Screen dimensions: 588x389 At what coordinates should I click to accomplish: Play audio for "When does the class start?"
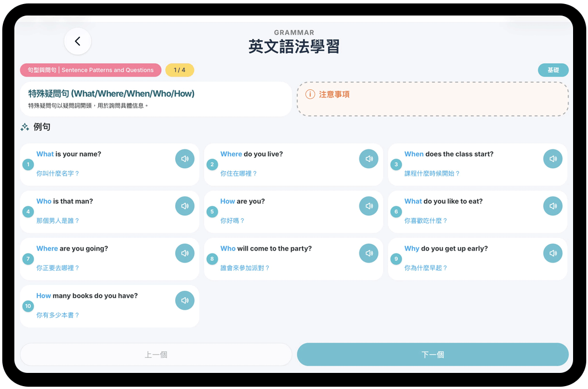coord(553,159)
